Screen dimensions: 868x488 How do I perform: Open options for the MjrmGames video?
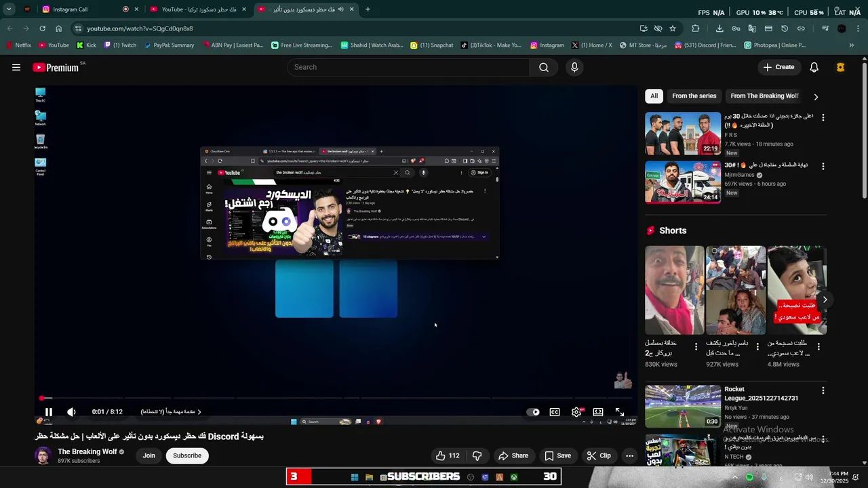coord(823,166)
